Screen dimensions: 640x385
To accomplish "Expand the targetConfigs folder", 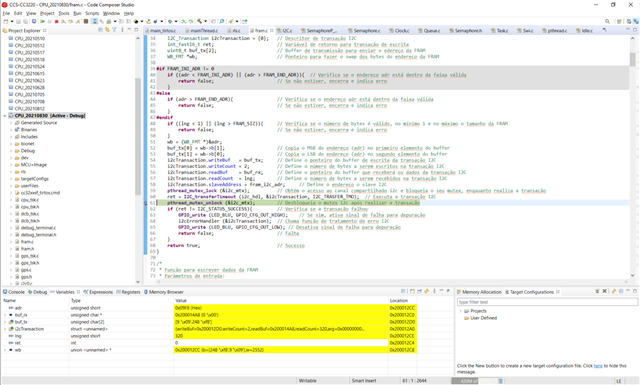I will point(11,179).
